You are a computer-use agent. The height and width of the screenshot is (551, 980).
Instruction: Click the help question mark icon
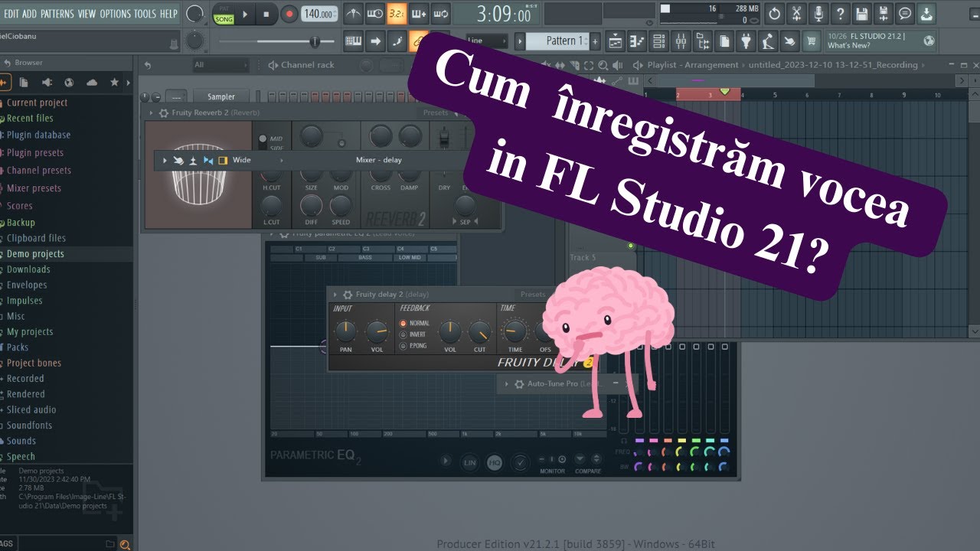point(840,14)
